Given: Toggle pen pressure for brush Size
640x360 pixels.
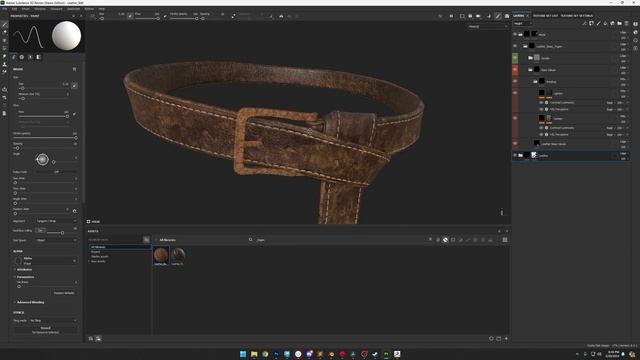Looking at the screenshot, I should [x=74, y=85].
